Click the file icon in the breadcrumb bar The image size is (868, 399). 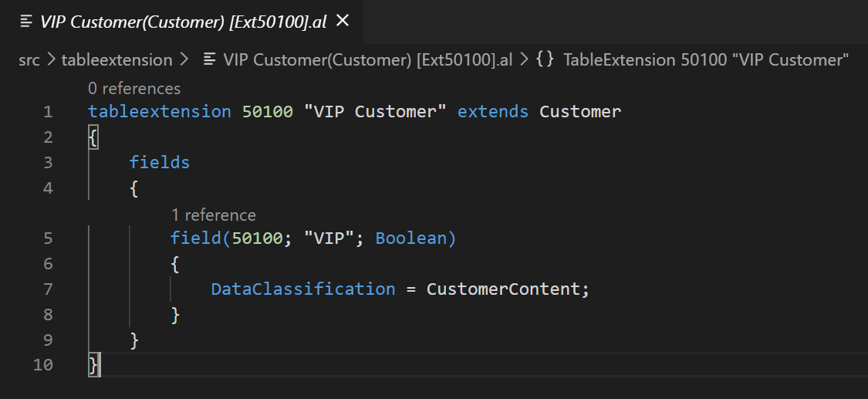(x=209, y=60)
